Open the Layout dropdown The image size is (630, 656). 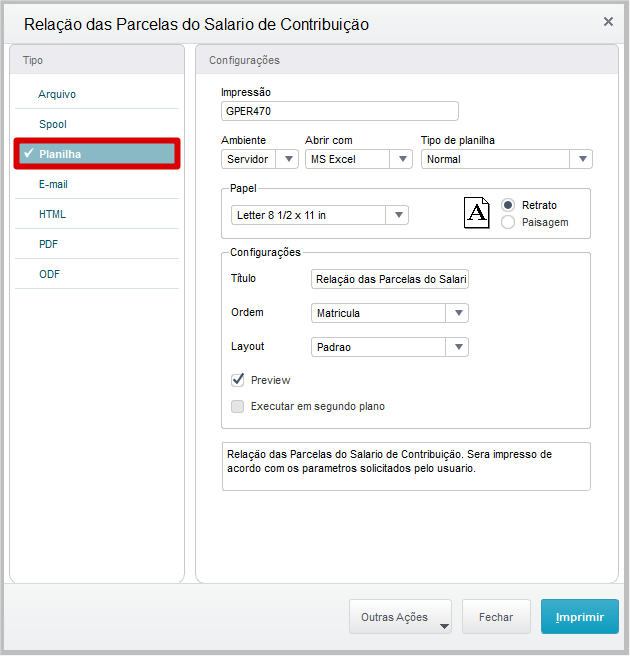click(x=390, y=347)
